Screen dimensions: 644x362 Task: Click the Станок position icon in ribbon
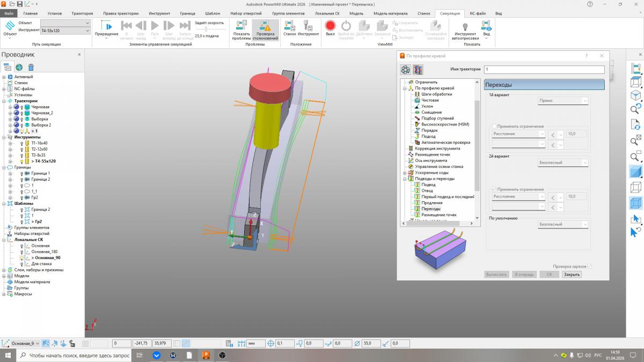[x=290, y=26]
